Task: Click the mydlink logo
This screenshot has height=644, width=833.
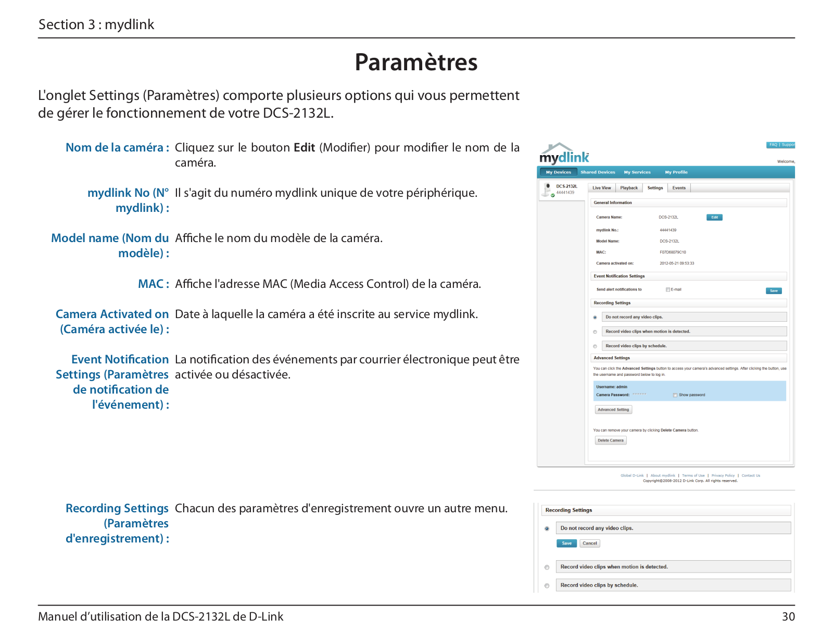Action: (x=564, y=154)
